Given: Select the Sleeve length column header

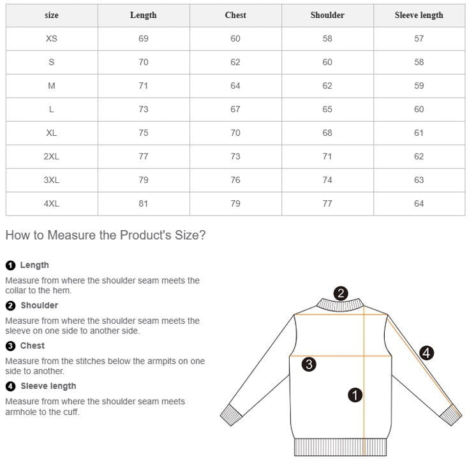Looking at the screenshot, I should (x=419, y=15).
